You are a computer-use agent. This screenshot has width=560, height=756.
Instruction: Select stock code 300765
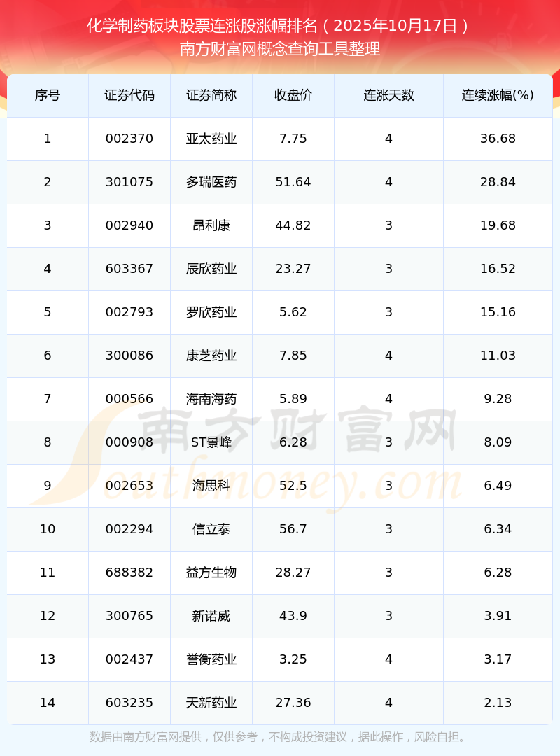point(129,616)
